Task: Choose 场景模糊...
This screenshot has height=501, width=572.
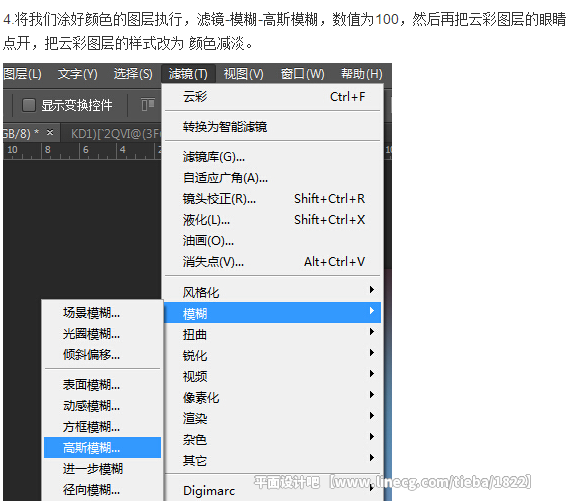Action: pos(103,313)
